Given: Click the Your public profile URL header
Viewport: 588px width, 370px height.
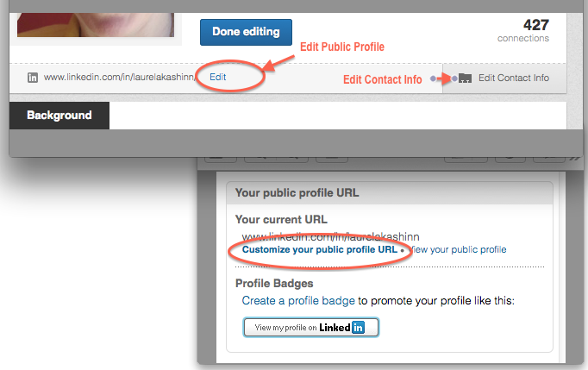Looking at the screenshot, I should pos(297,193).
